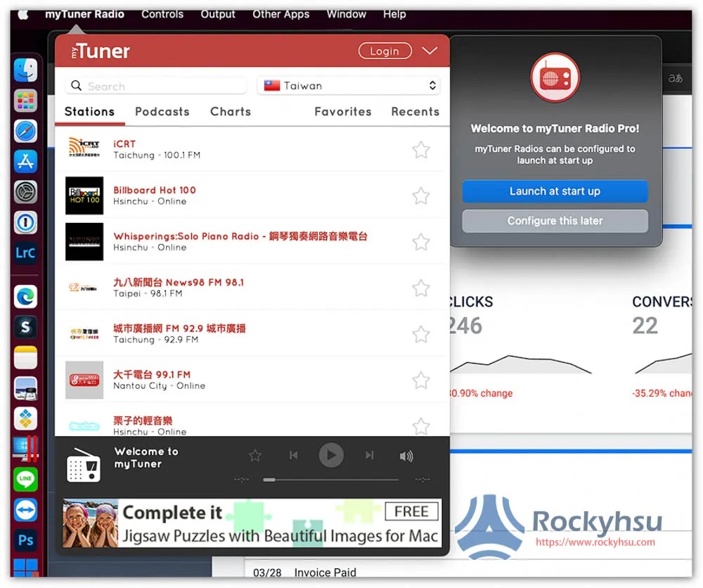Open 1Password from the dock
This screenshot has width=703, height=588.
[x=25, y=222]
